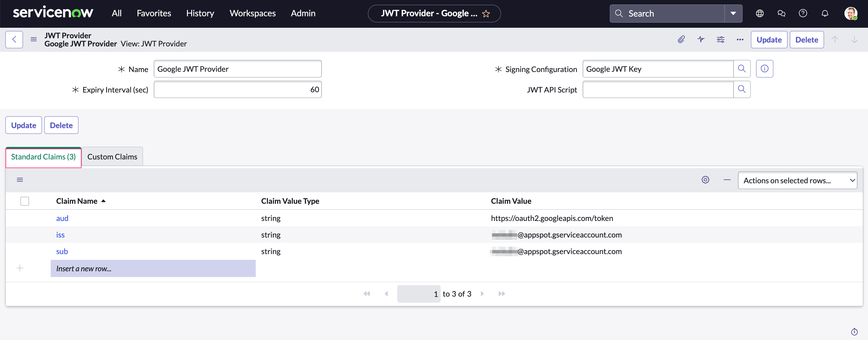Click the Insert a new row field
Image resolution: width=868 pixels, height=340 pixels.
[84, 268]
